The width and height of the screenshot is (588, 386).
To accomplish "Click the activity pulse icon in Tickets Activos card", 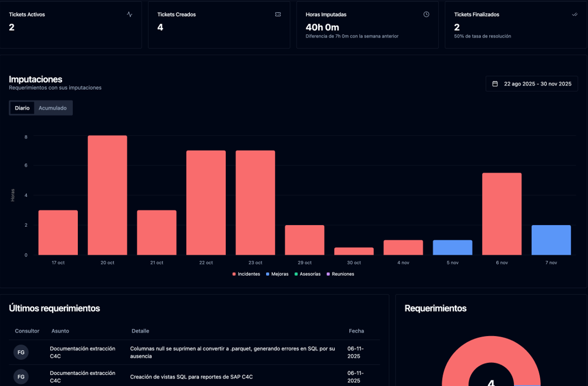I will coord(129,14).
